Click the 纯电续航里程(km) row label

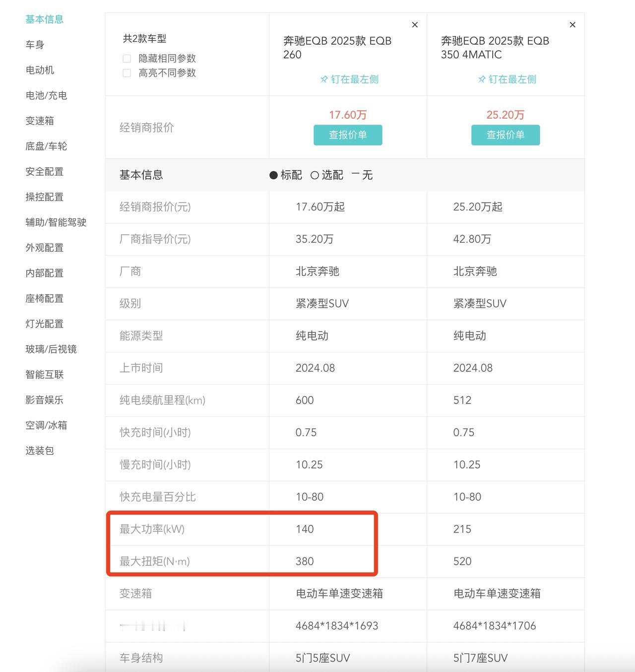pyautogui.click(x=162, y=400)
